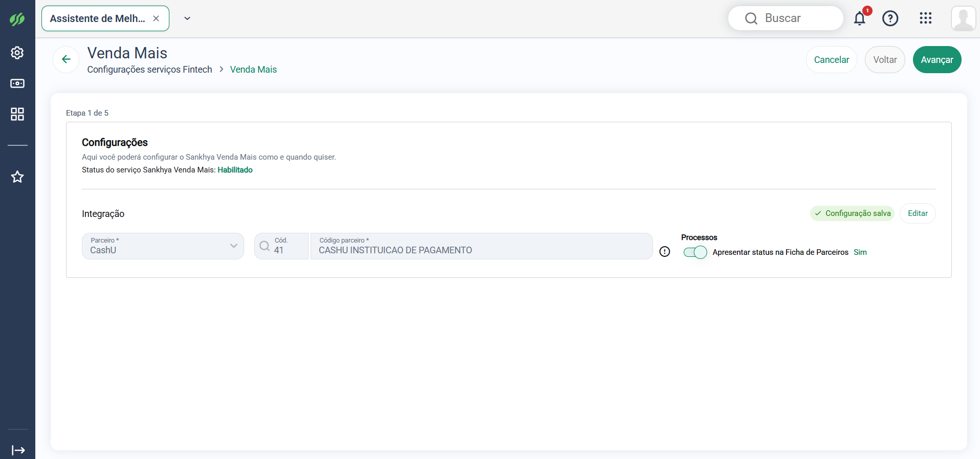Expand sidebar with arrow icon at bottom
Screen dimensions: 980x459
click(x=18, y=450)
